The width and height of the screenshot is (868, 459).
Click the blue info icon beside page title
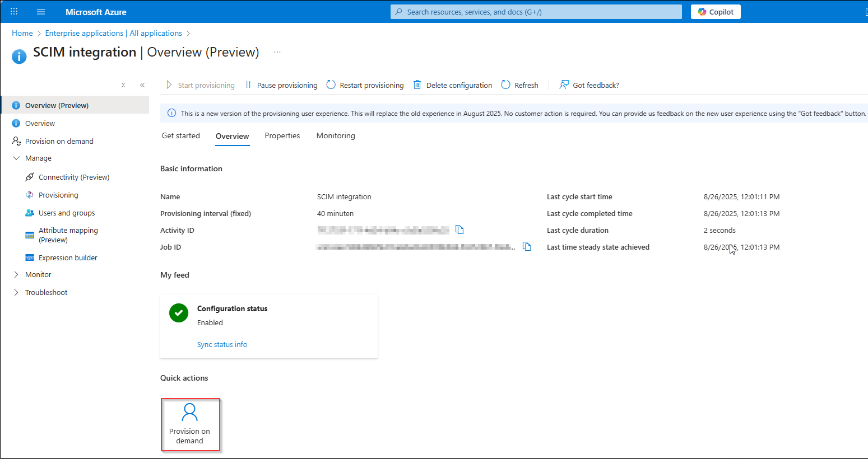pos(19,57)
